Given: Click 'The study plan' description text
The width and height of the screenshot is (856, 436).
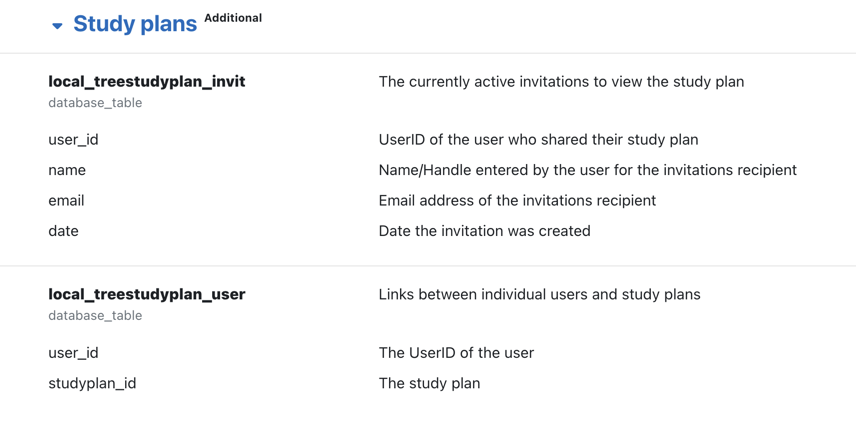Looking at the screenshot, I should pos(429,383).
